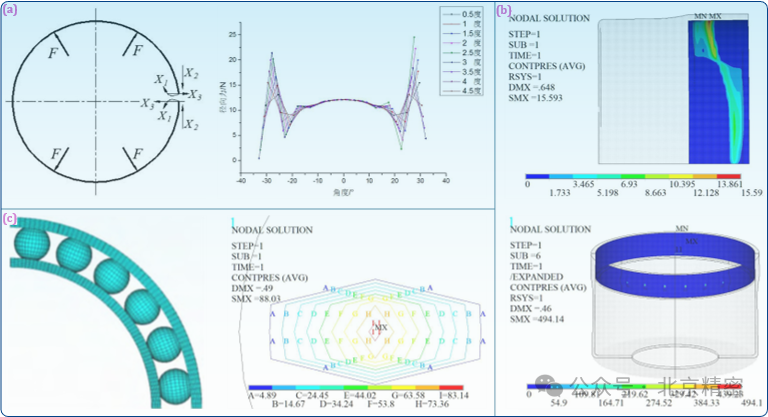
Task: Click the MN MX marker on contact plot
Action: coord(708,17)
